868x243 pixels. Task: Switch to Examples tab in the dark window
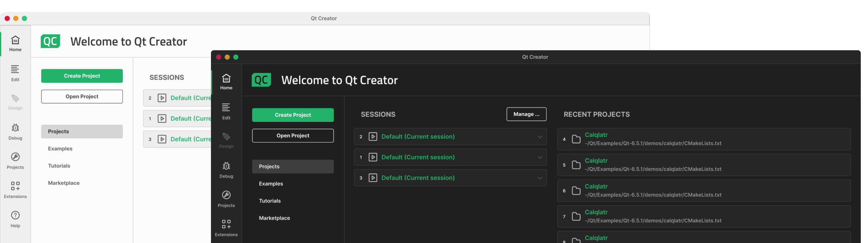point(271,184)
